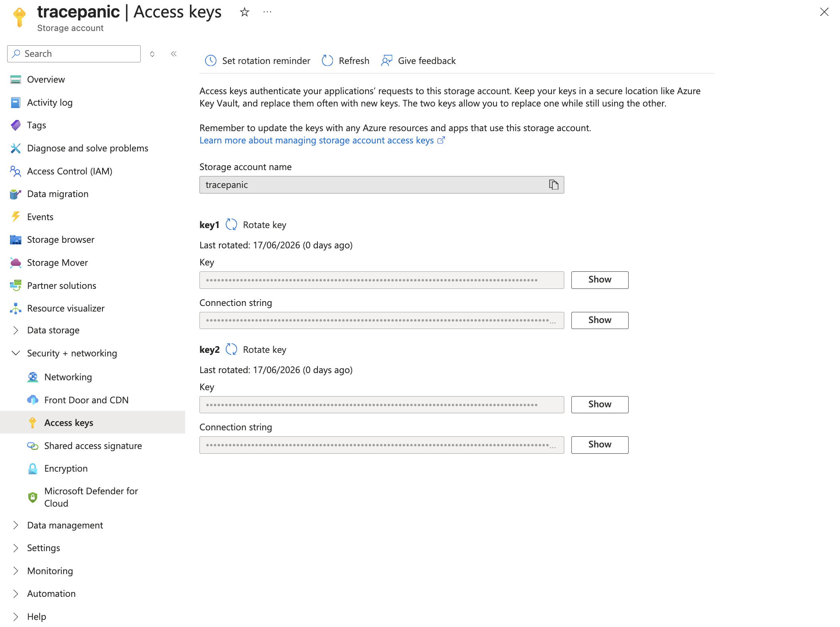The height and width of the screenshot is (627, 840).
Task: Click the key2 Rotate key icon
Action: click(231, 350)
